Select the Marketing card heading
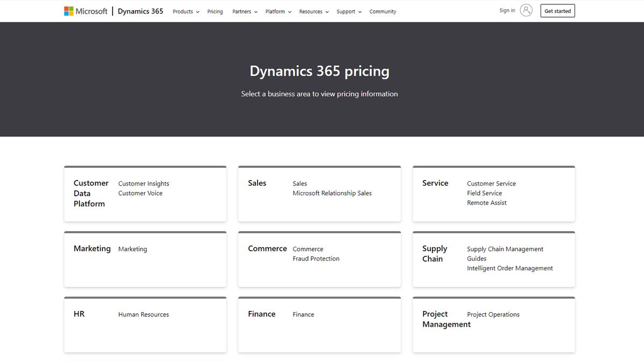Viewport: 644px width, 362px height. point(92,248)
